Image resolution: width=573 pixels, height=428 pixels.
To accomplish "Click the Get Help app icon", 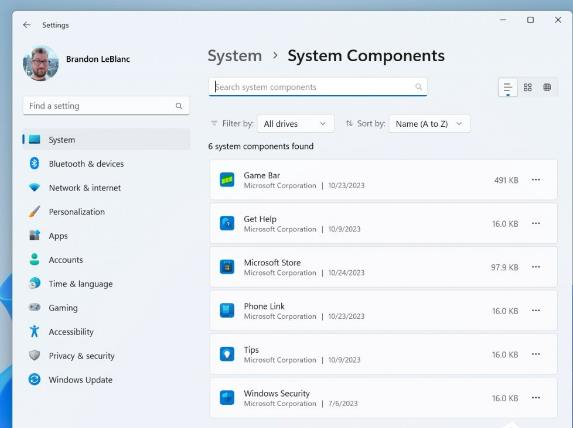I will click(x=227, y=223).
